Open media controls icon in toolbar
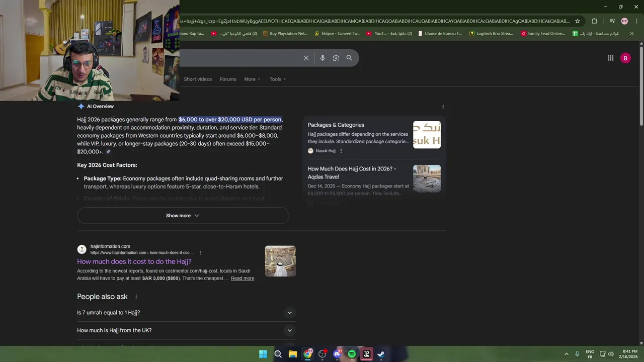The width and height of the screenshot is (644, 362). (612, 21)
